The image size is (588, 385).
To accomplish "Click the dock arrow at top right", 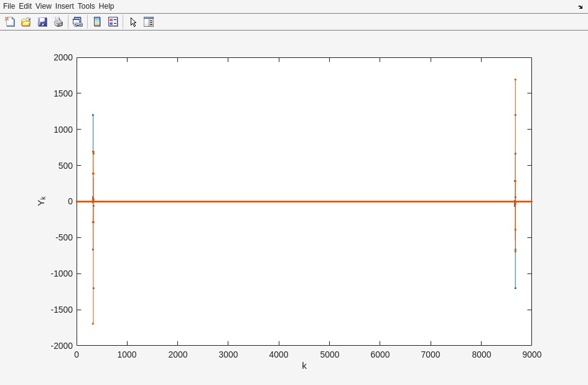I will tap(580, 7).
